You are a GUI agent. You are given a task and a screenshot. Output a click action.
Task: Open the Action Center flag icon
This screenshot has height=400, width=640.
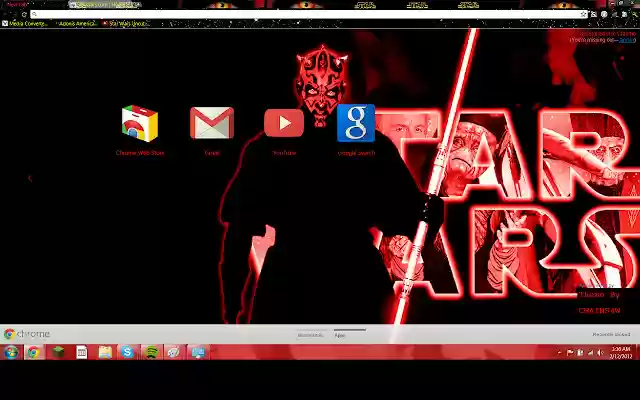click(x=570, y=352)
